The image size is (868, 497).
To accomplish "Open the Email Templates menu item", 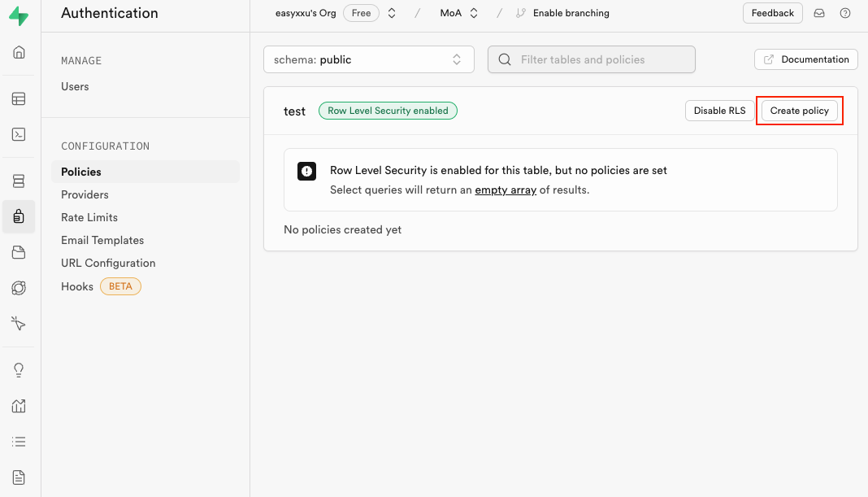I will pos(102,240).
